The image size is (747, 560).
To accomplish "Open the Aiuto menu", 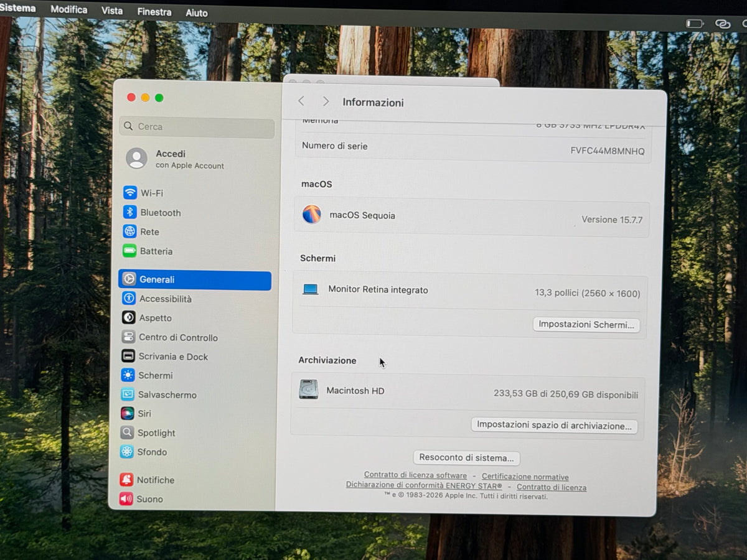I will coord(197,13).
